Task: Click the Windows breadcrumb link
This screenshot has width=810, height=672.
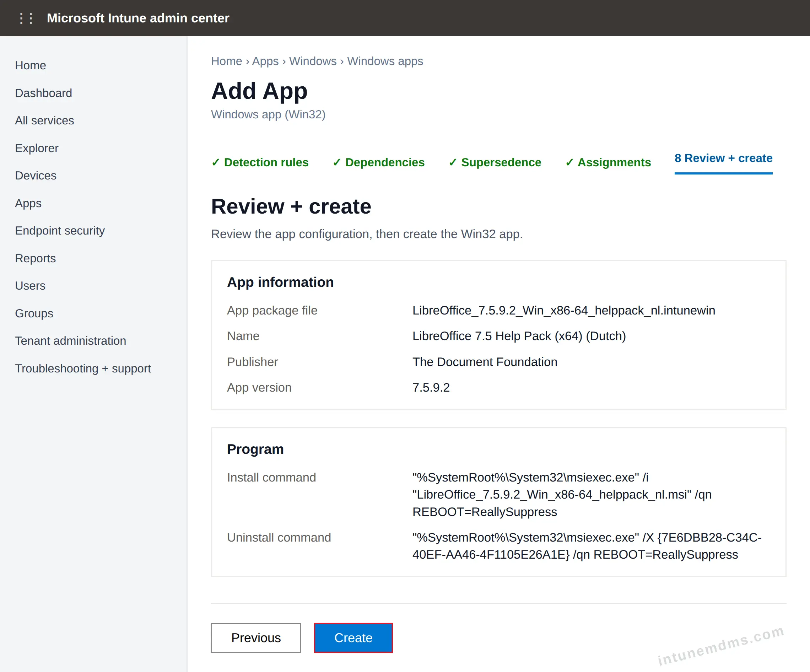Action: click(x=313, y=61)
